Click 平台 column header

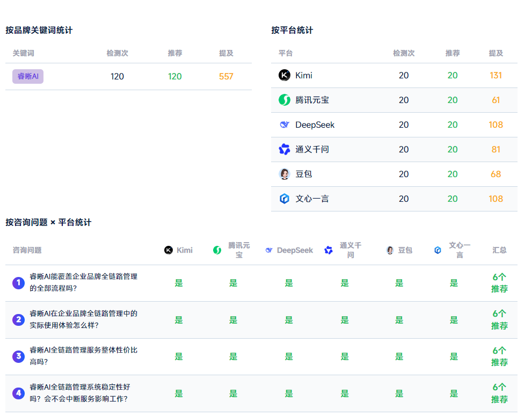[286, 53]
